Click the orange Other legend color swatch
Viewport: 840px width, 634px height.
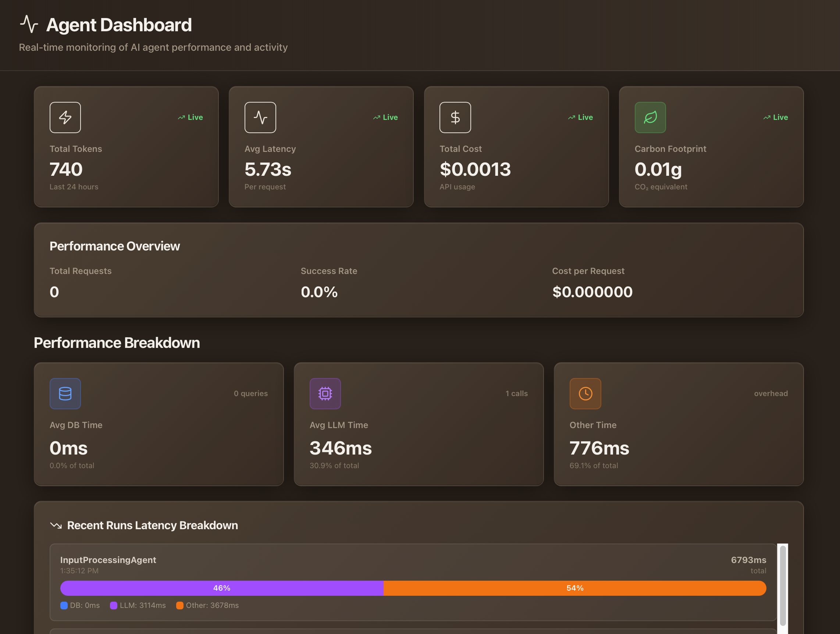(179, 606)
